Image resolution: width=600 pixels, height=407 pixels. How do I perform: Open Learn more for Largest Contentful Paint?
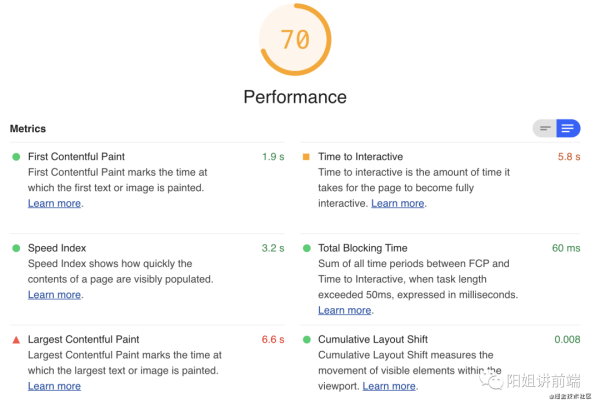pos(54,386)
